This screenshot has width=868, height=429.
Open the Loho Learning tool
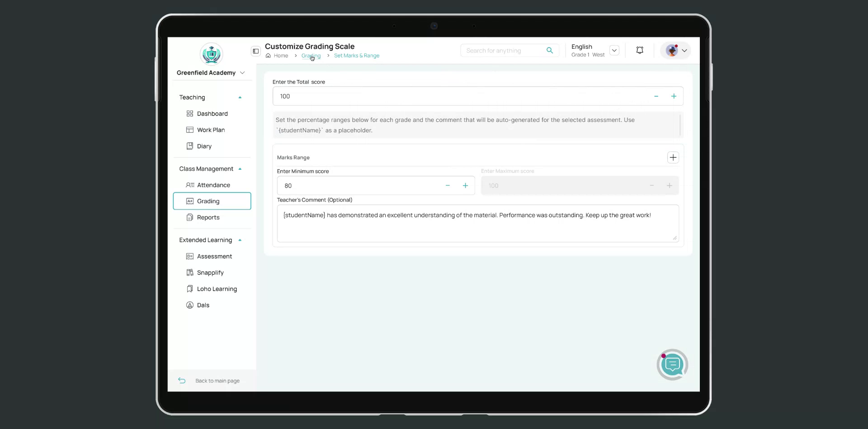(217, 289)
